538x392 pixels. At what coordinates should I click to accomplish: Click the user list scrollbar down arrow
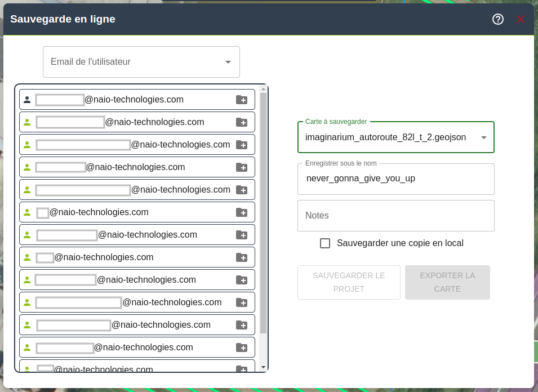point(263,367)
